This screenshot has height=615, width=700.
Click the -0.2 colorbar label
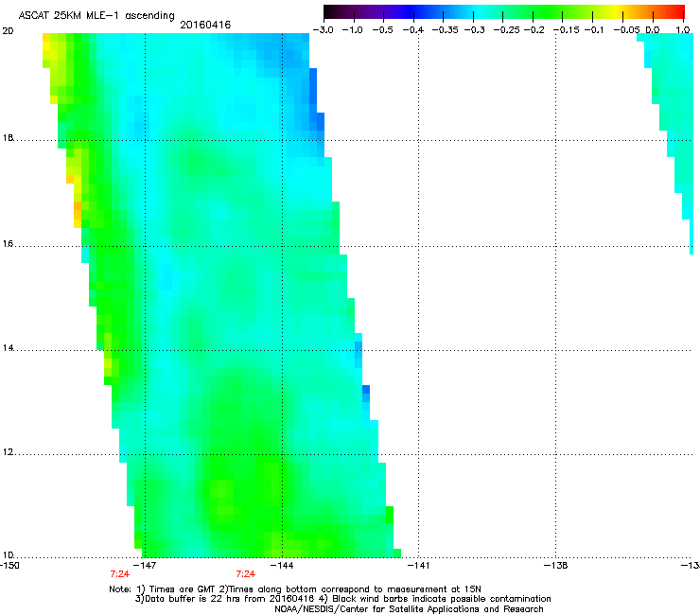point(534,30)
